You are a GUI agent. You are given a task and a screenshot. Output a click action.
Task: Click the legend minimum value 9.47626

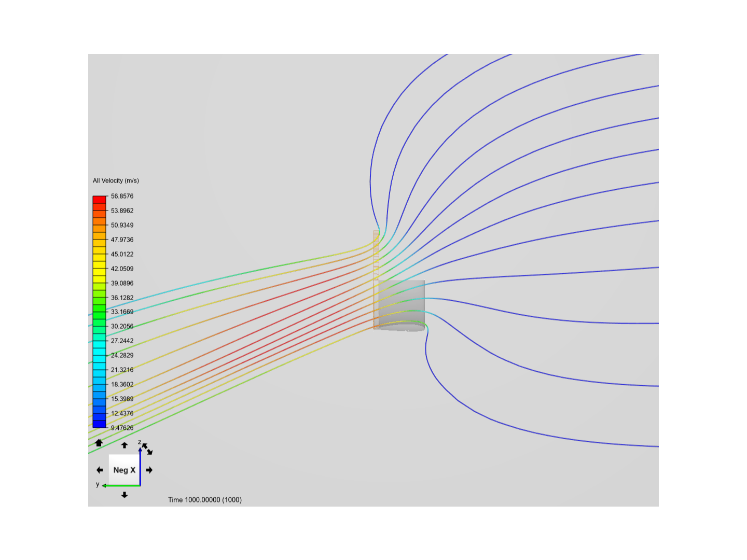(122, 428)
